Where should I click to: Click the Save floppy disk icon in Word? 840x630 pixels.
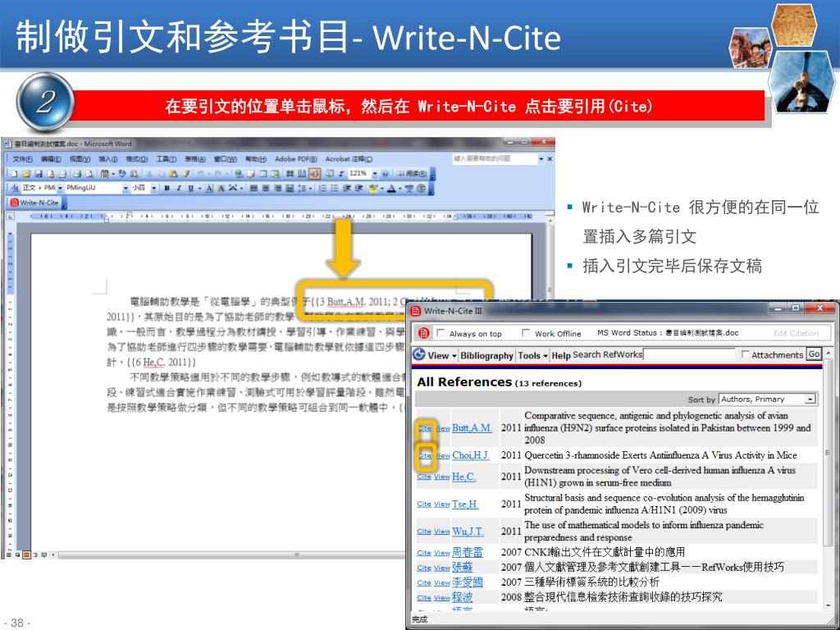[x=39, y=174]
